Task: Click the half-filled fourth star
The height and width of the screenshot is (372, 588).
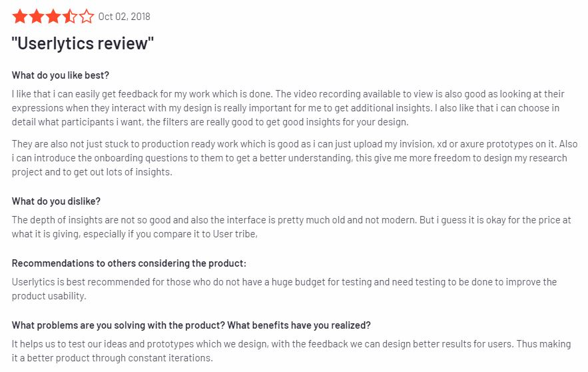Action: pyautogui.click(x=70, y=17)
